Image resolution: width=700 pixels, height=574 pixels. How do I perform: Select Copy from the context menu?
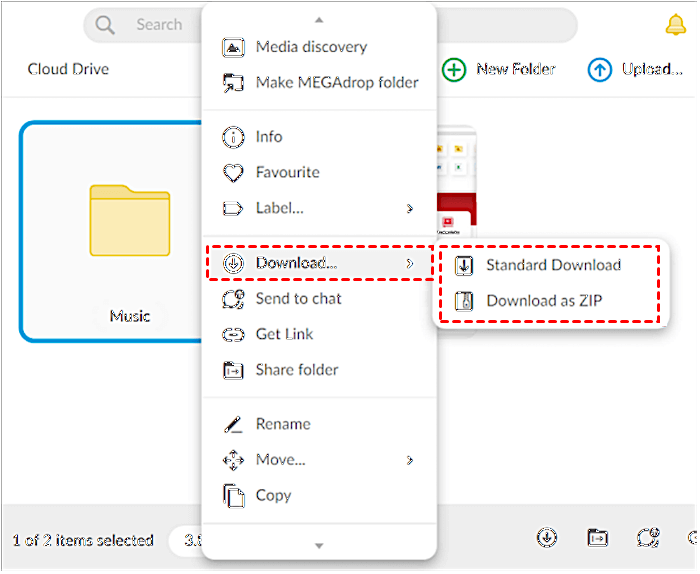319,495
